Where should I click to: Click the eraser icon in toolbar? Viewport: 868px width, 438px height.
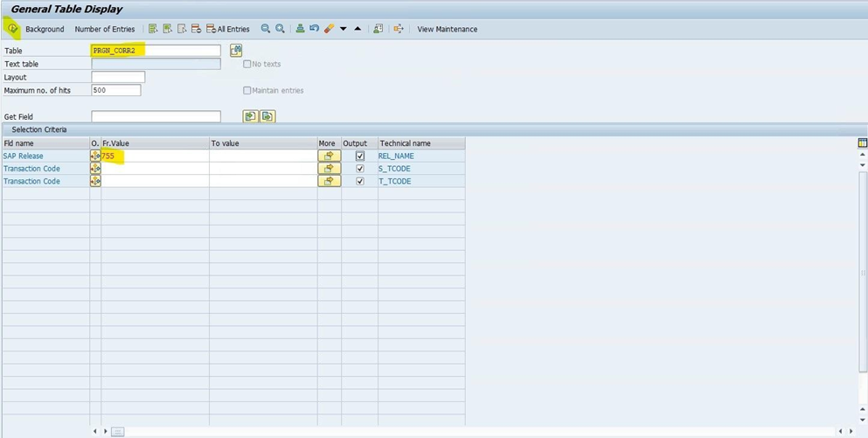(x=329, y=29)
